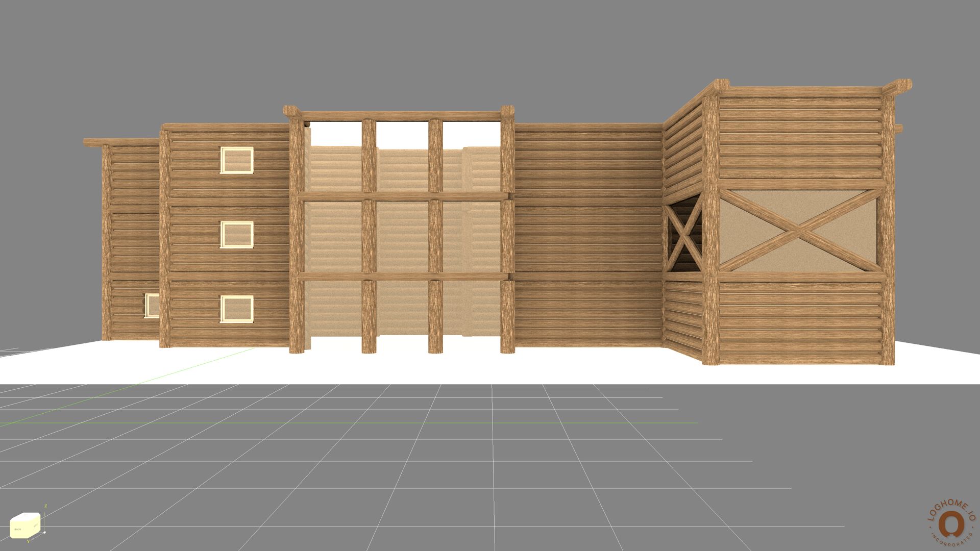Image resolution: width=980 pixels, height=551 pixels.
Task: Select the large X-braced panel on the right
Action: [799, 231]
